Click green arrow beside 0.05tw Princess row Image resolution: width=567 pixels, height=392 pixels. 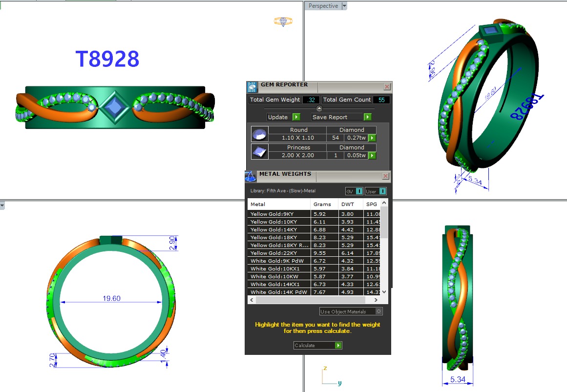pos(372,156)
